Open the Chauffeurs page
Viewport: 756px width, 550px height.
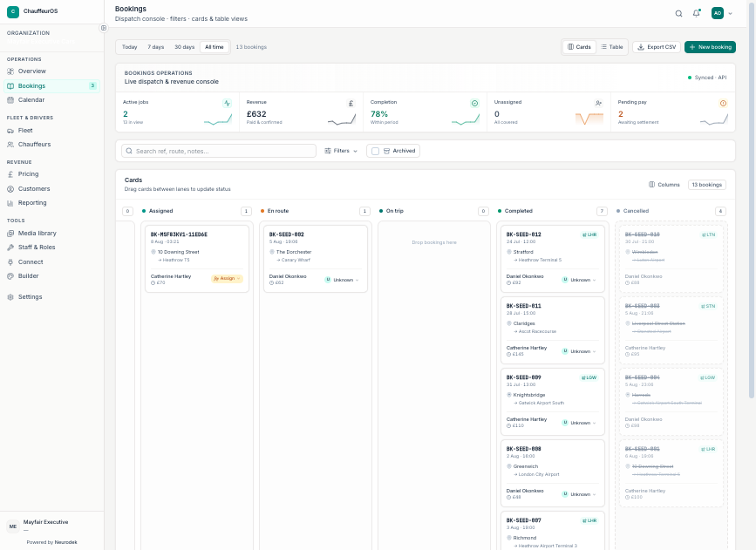(x=52, y=144)
